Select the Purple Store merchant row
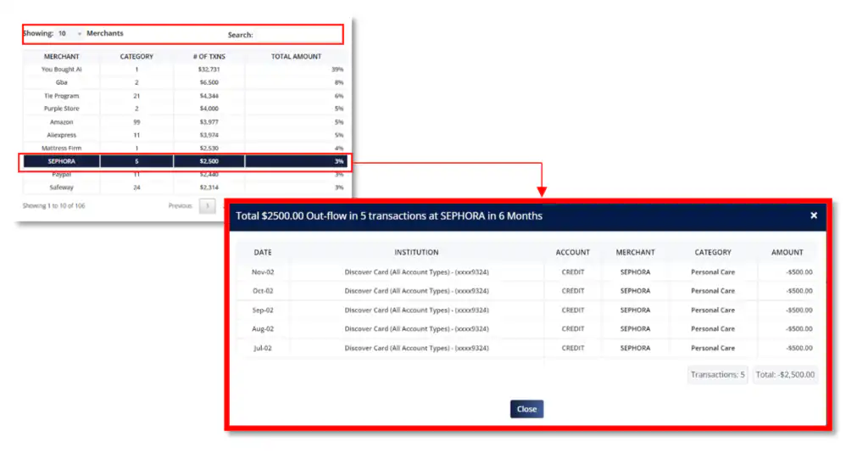 (x=184, y=109)
